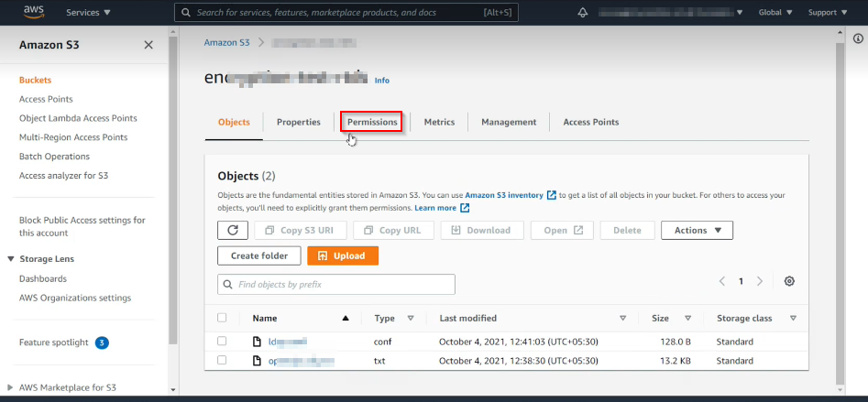Screen dimensions: 868x402
Task: Click the top services search field
Action: pyautogui.click(x=346, y=12)
